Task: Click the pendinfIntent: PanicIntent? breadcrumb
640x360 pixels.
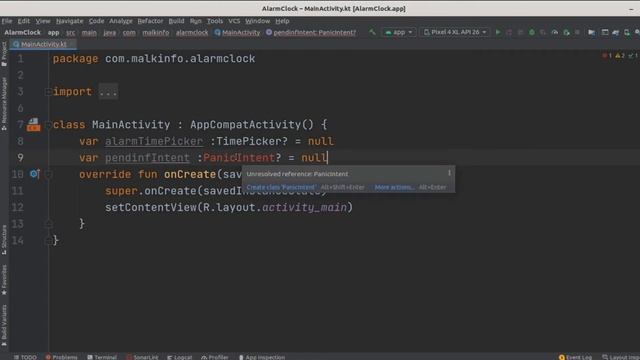Action: (311, 32)
